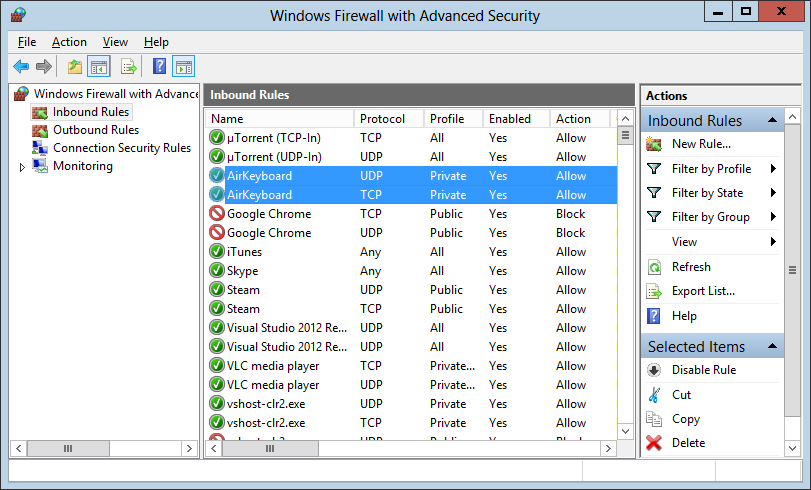Image resolution: width=811 pixels, height=490 pixels.
Task: Select the Steam UDP rule name
Action: (x=243, y=290)
